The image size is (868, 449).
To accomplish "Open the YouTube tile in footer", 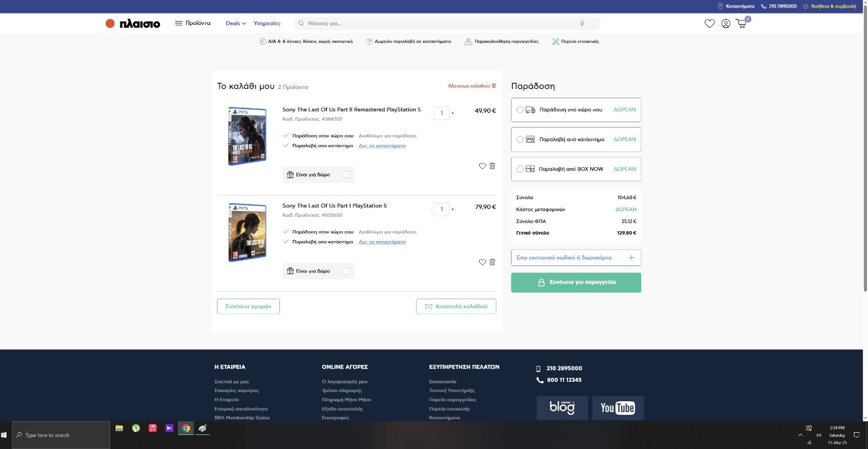I will click(617, 408).
